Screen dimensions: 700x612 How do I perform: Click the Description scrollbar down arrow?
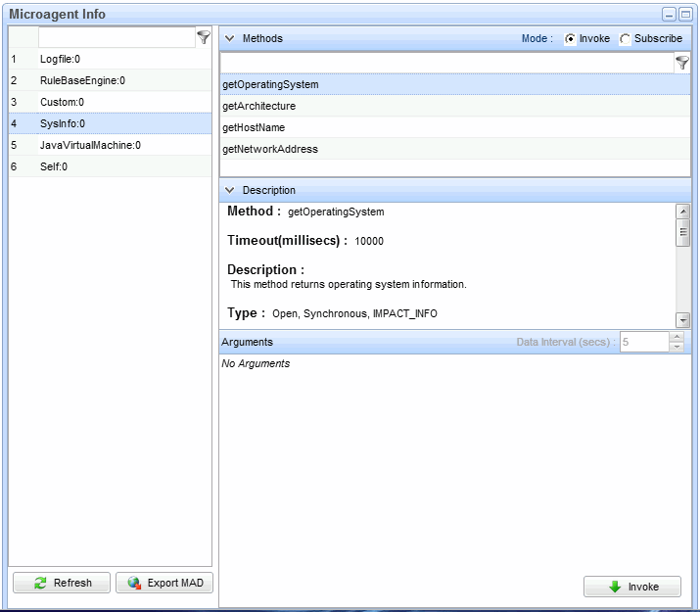(683, 319)
